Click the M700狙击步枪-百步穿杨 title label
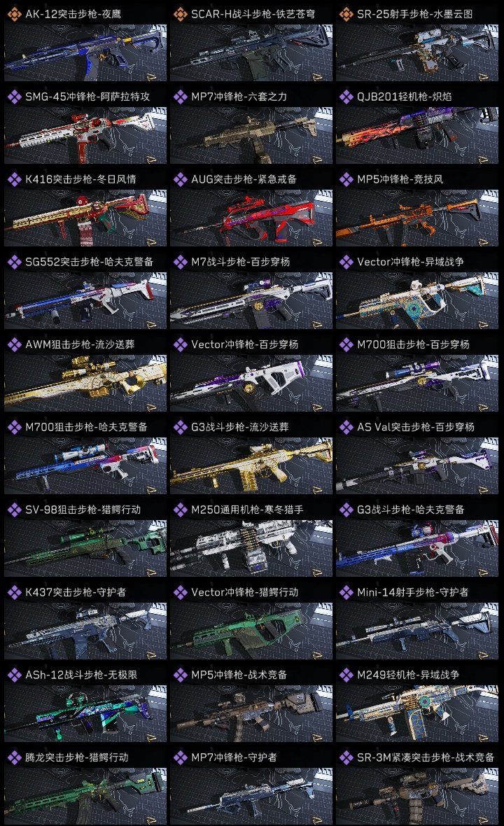 point(414,344)
